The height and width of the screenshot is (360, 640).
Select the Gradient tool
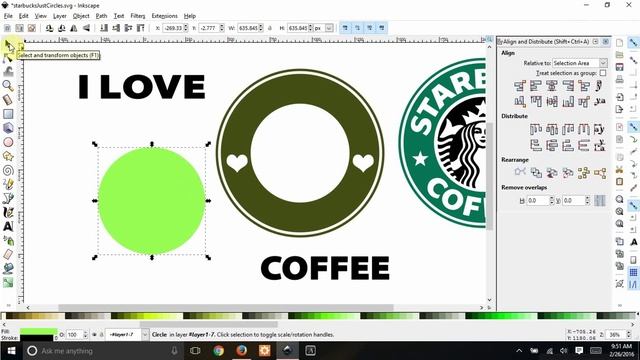pyautogui.click(x=8, y=282)
